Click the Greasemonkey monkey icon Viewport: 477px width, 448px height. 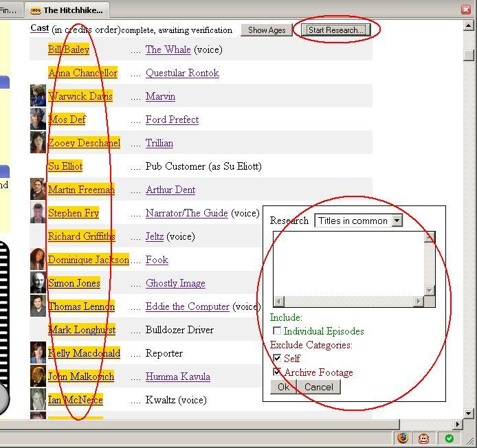pyautogui.click(x=424, y=438)
